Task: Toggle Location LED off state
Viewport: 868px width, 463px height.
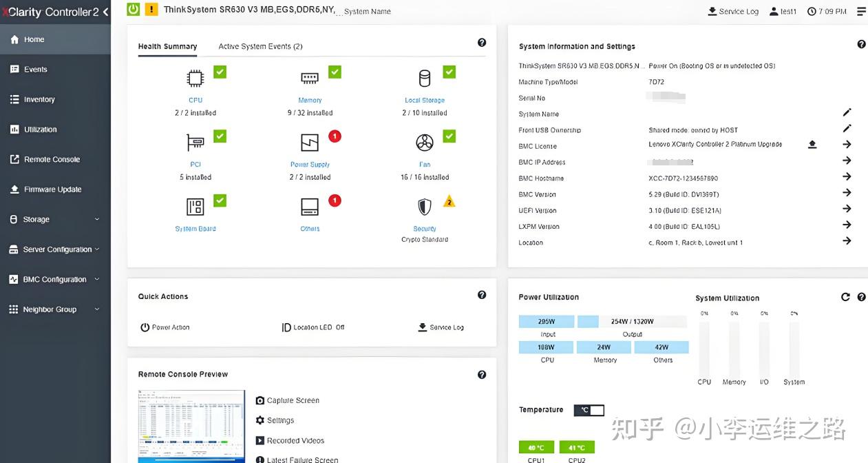Action: click(313, 327)
